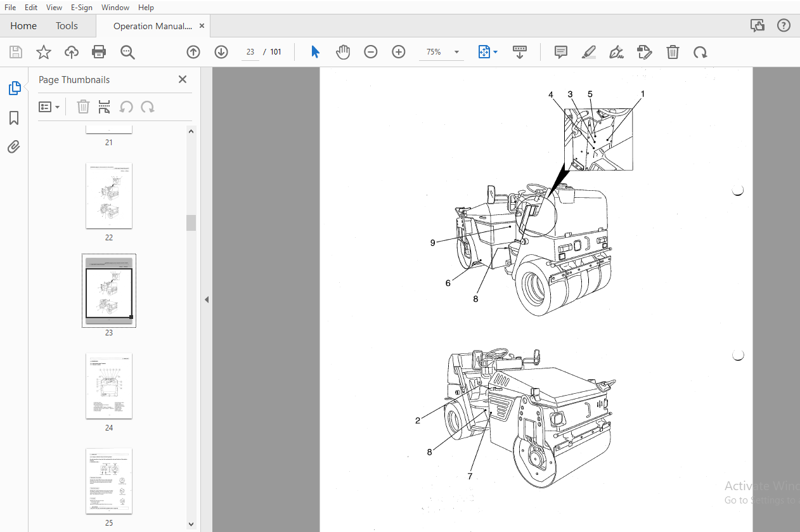
Task: Open the E-Sign menu
Action: pos(81,7)
